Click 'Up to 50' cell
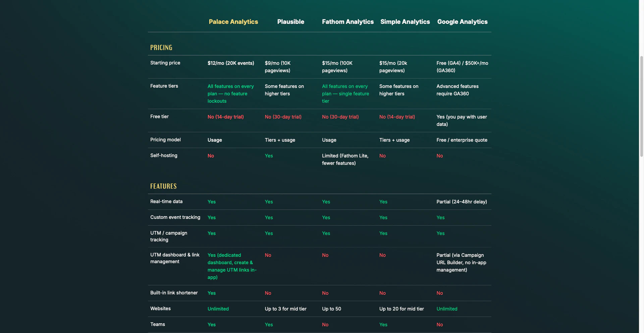This screenshot has width=644, height=333. [x=331, y=309]
